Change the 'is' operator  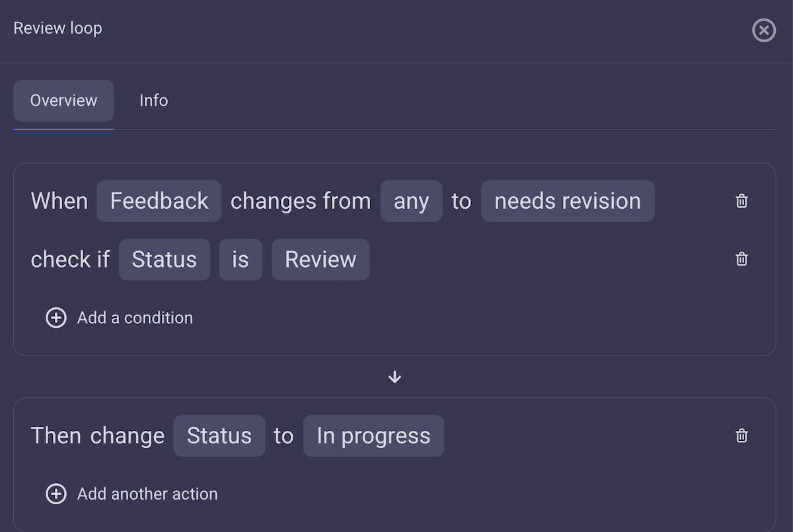pos(241,259)
